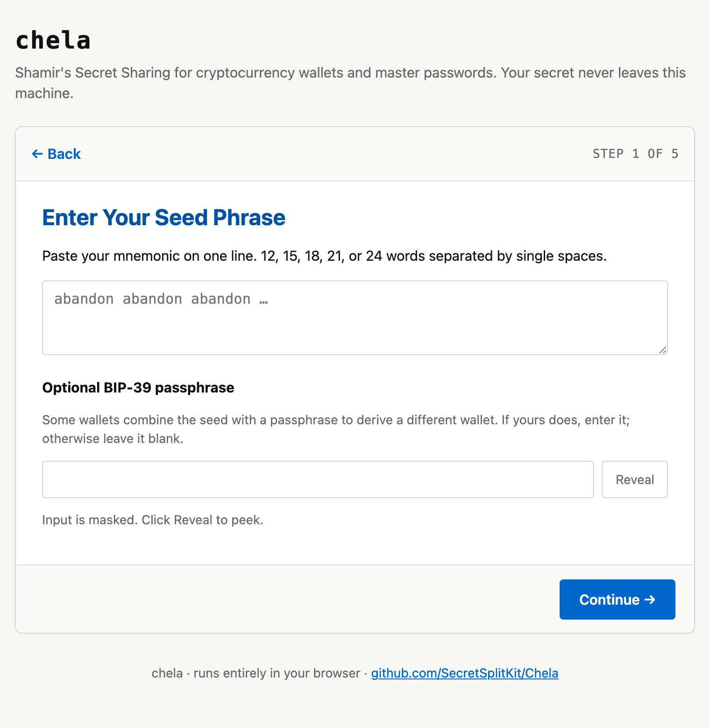
Task: Click footer text 'runs entirely in your browser'
Action: coord(277,673)
